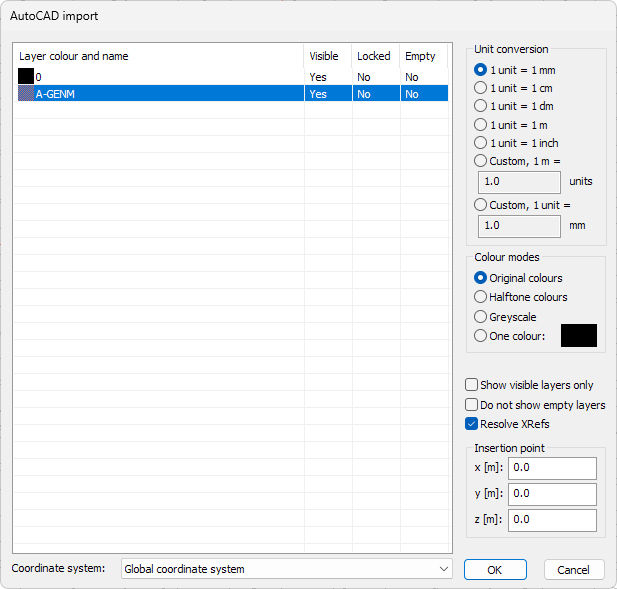Click the insertion point x [m] field

point(552,468)
